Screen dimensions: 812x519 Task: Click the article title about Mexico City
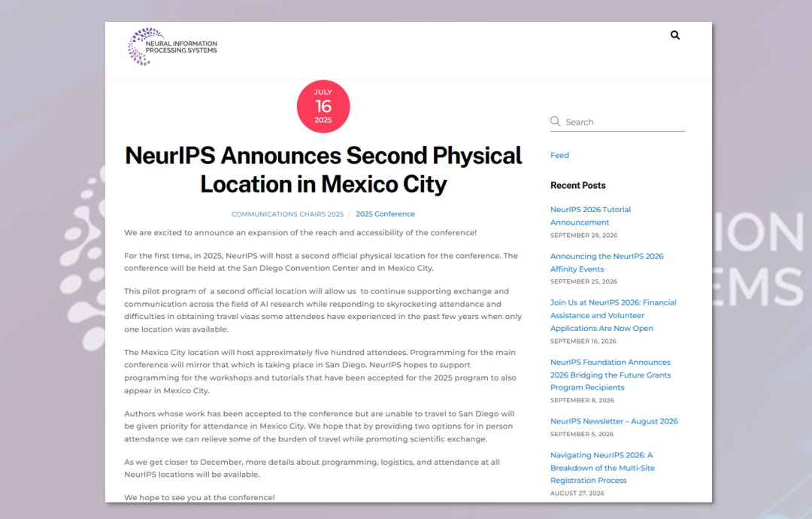(323, 170)
